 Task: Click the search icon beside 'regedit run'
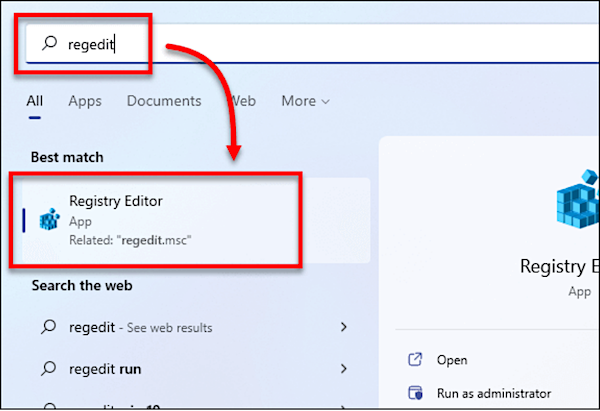(x=47, y=368)
